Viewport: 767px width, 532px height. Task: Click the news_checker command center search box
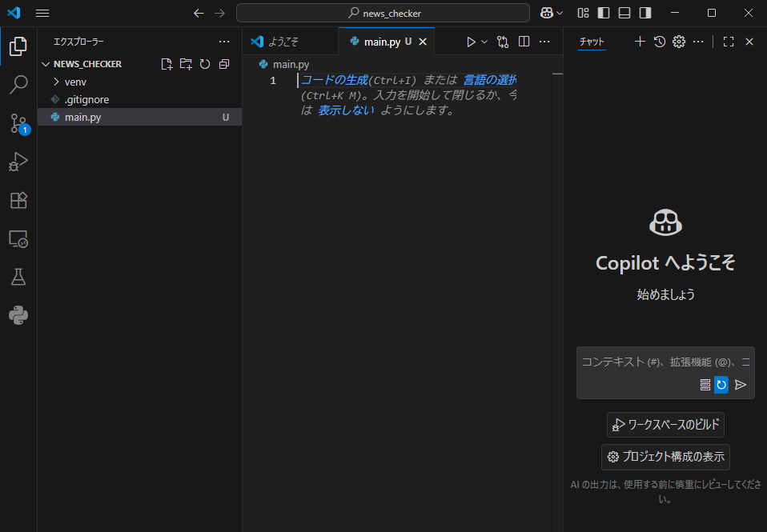[x=383, y=14]
